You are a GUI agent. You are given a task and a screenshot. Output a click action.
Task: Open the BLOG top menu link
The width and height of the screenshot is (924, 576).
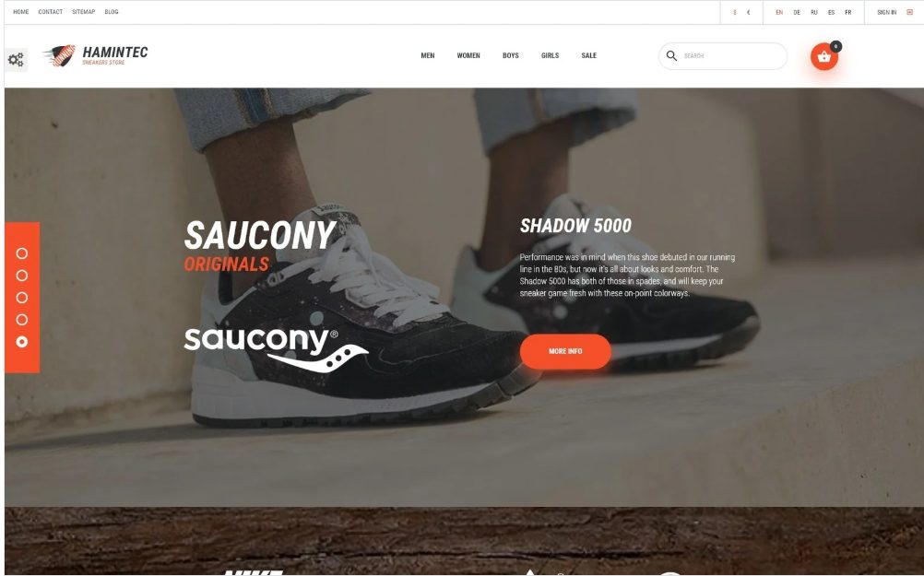112,12
